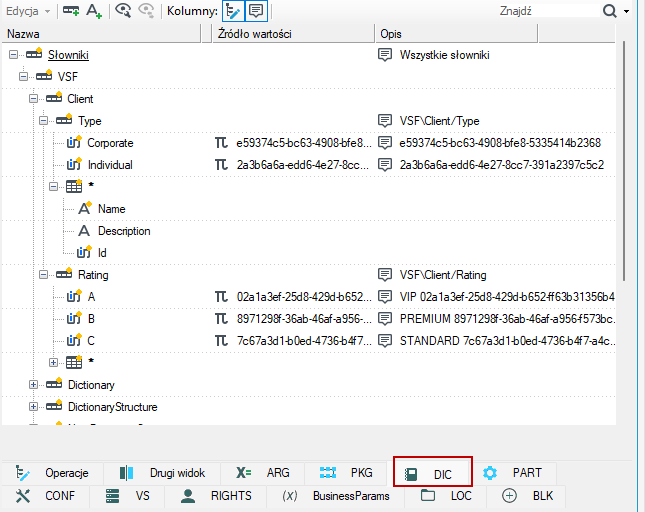Click the comment icon beside Wszystkie słowniki
645x512 pixels.
point(385,55)
